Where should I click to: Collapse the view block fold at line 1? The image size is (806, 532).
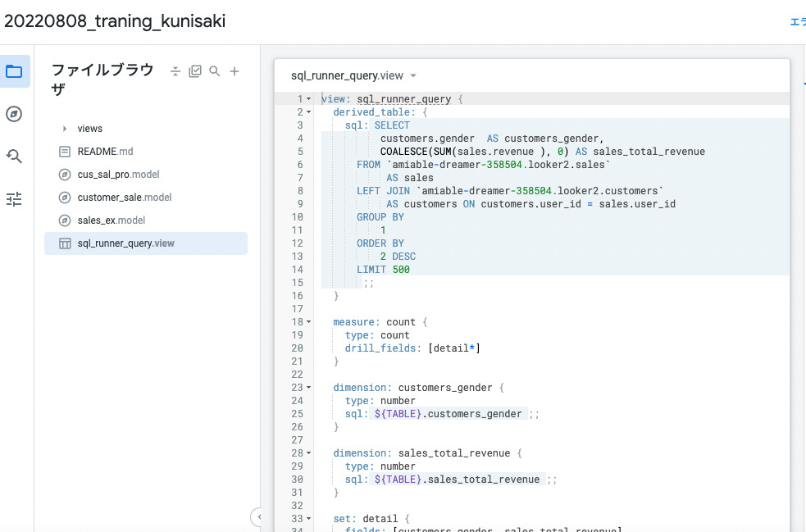click(309, 98)
